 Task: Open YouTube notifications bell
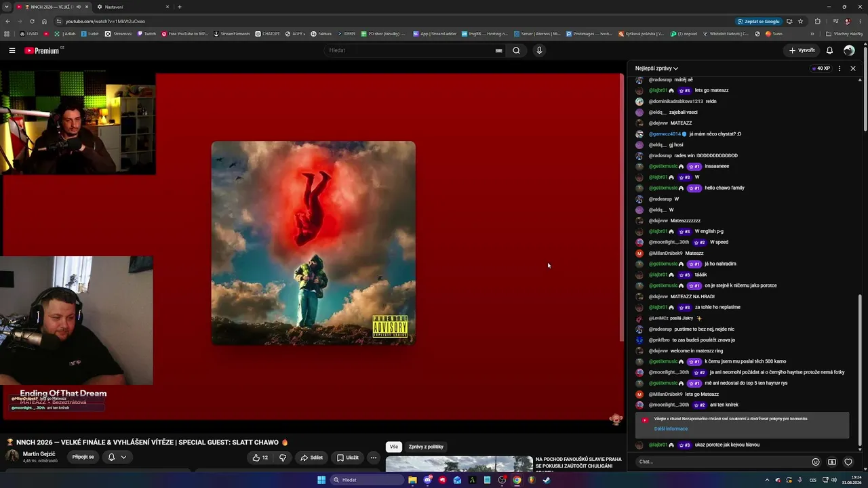click(x=829, y=50)
